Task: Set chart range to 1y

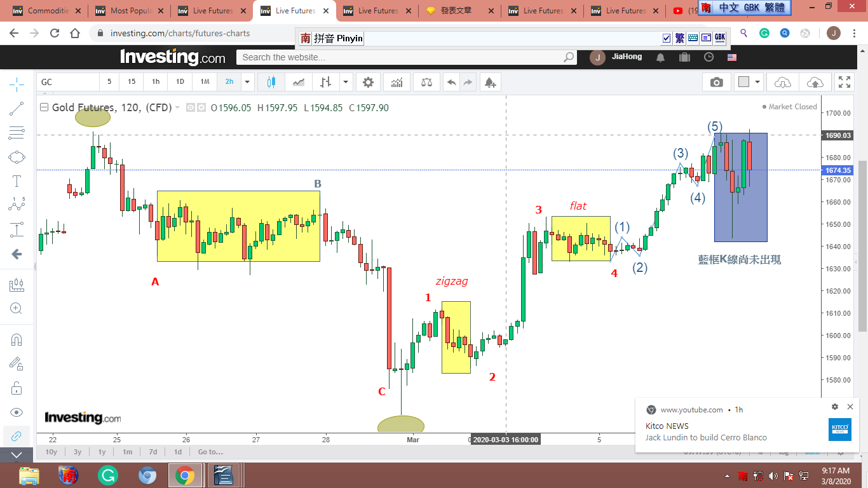Action: (102, 452)
